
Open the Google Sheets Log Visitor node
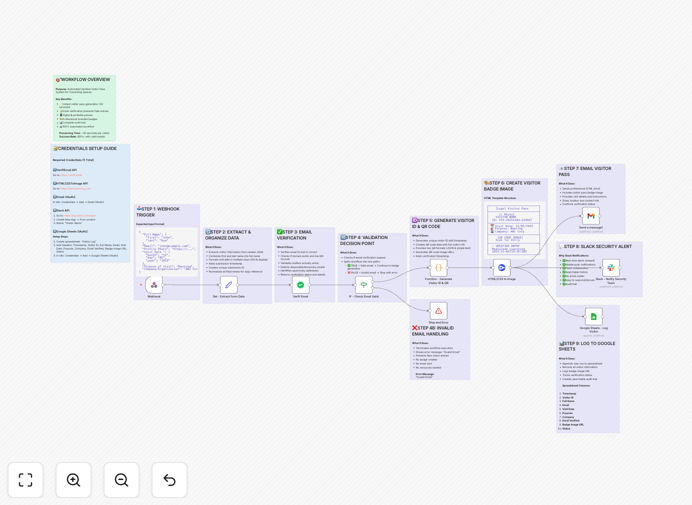pos(594,317)
